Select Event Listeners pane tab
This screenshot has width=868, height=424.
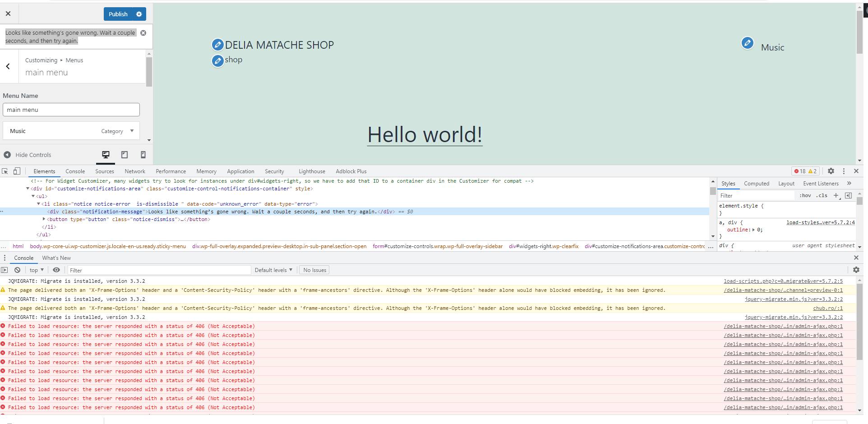tap(821, 184)
